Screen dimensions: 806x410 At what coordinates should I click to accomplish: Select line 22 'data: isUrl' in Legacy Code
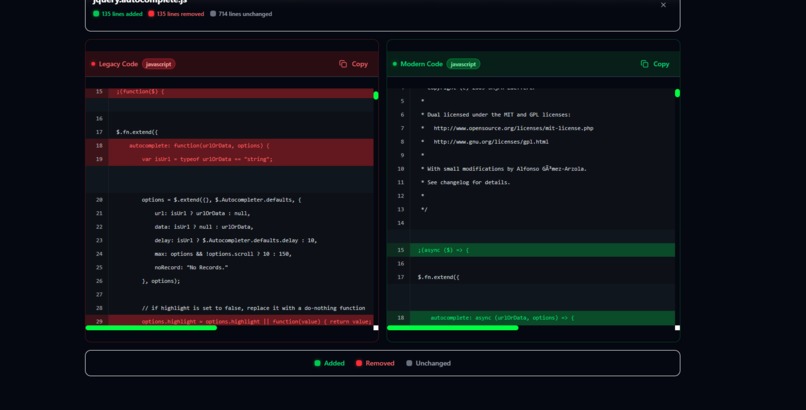coord(229,227)
